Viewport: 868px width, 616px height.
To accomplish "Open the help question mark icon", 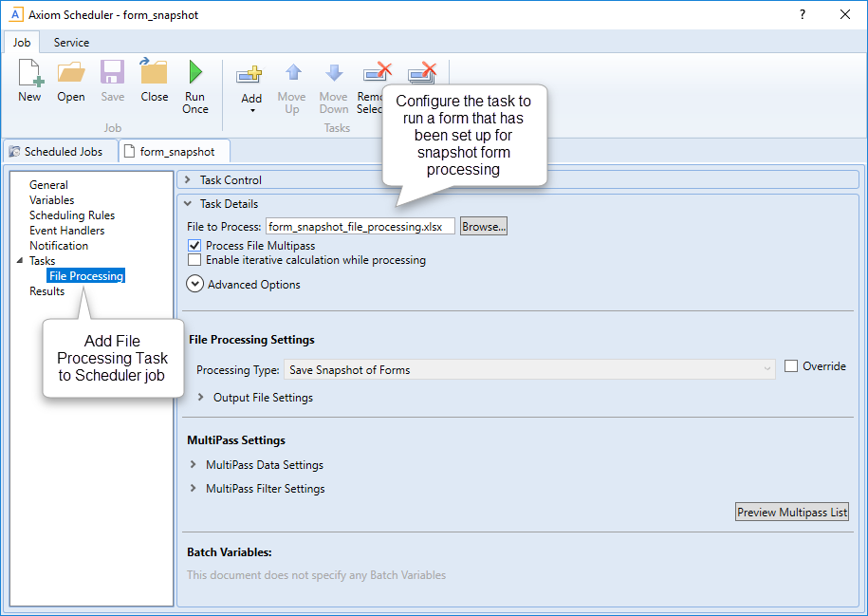I will (x=803, y=14).
